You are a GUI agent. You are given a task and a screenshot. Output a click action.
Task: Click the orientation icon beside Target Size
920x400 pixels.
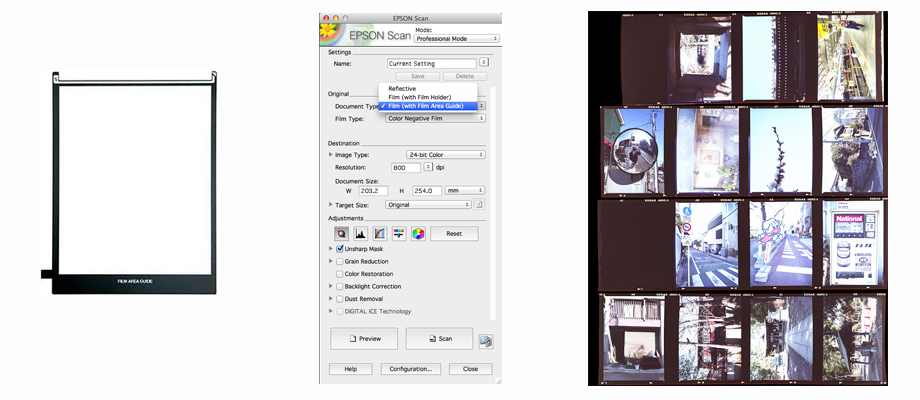479,205
